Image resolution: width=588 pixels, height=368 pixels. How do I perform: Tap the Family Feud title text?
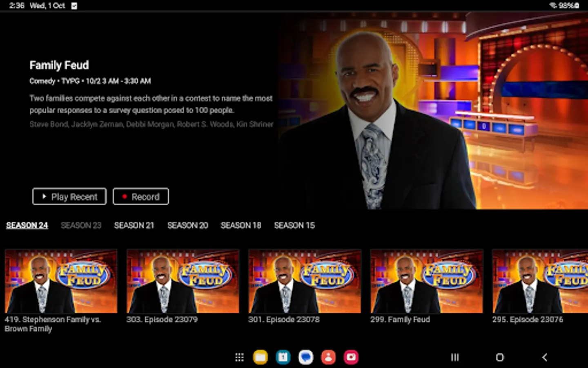pos(59,65)
